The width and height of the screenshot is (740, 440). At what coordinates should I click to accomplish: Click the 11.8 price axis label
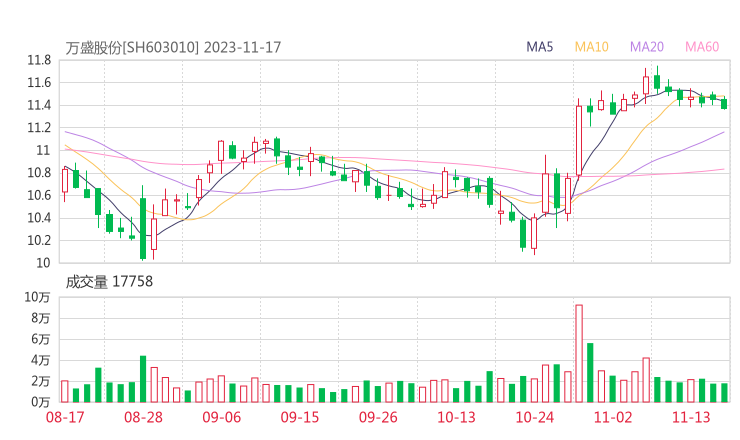[39, 60]
